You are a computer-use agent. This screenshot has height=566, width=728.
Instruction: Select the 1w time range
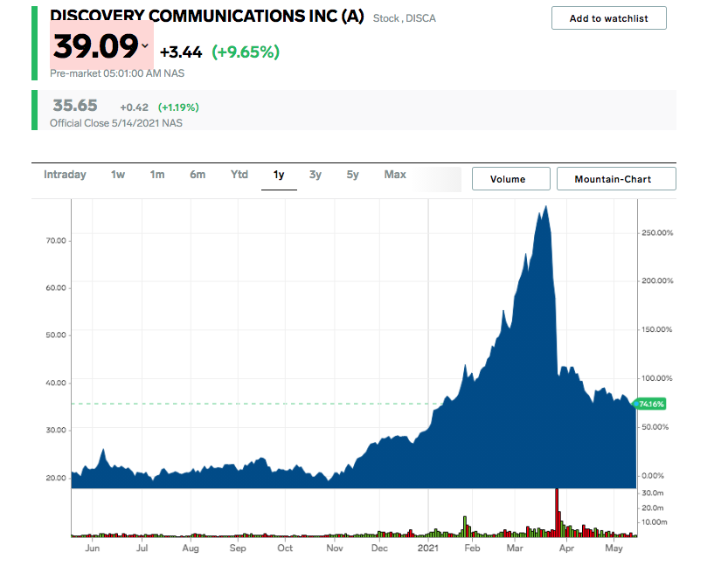coord(118,175)
